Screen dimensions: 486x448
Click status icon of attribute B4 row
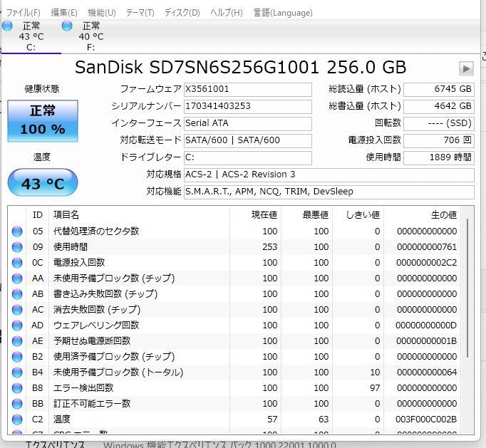[17, 373]
